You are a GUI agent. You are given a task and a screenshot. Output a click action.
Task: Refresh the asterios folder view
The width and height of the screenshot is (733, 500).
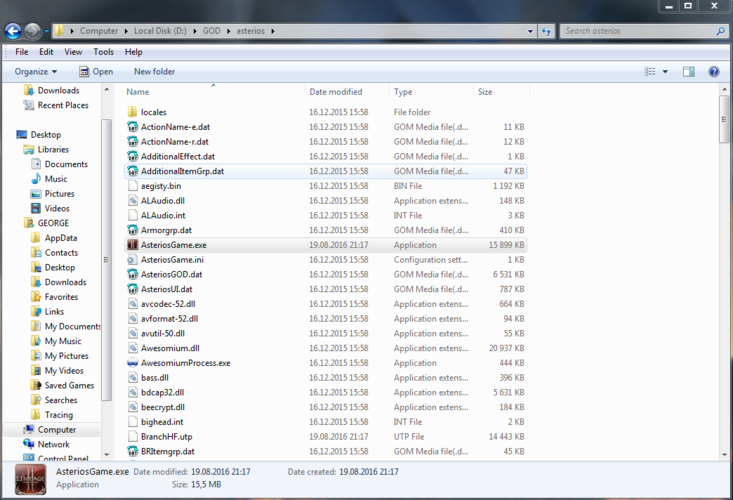coord(546,31)
